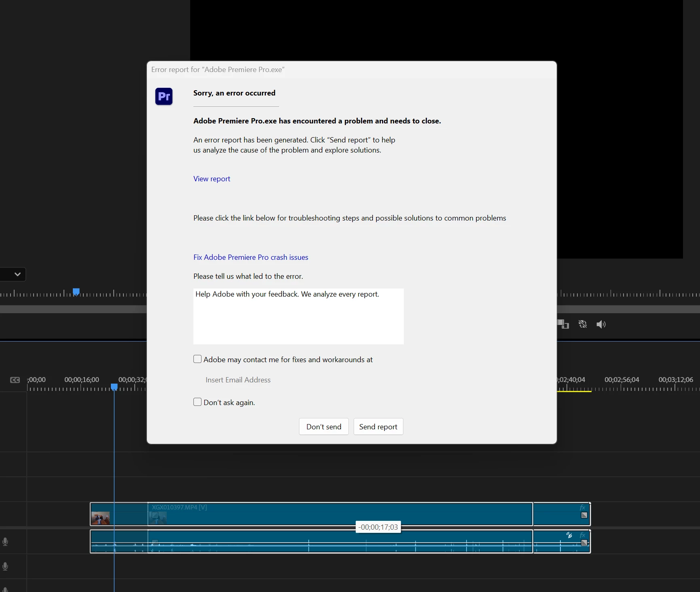
Task: Click the 00;00;16;00 ruler timecode
Action: 82,380
